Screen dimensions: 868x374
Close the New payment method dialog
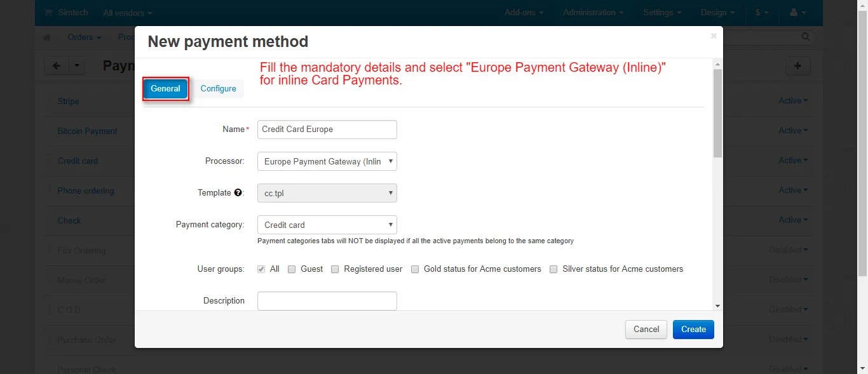pos(714,36)
